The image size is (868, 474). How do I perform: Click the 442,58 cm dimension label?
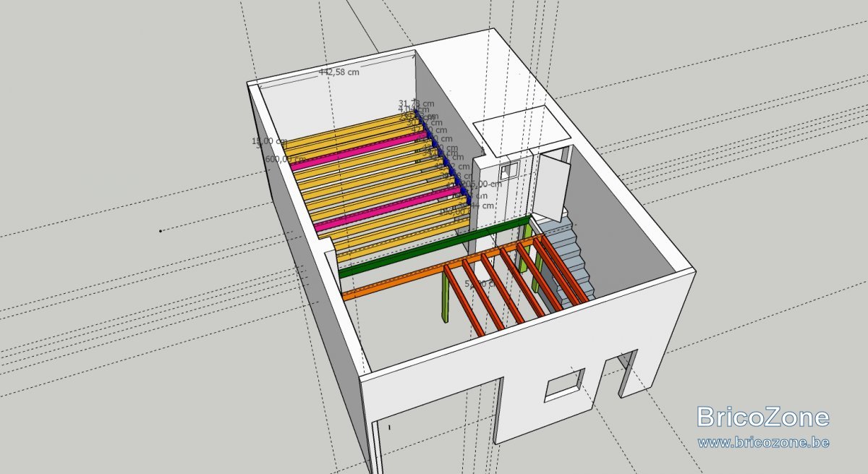click(x=339, y=72)
